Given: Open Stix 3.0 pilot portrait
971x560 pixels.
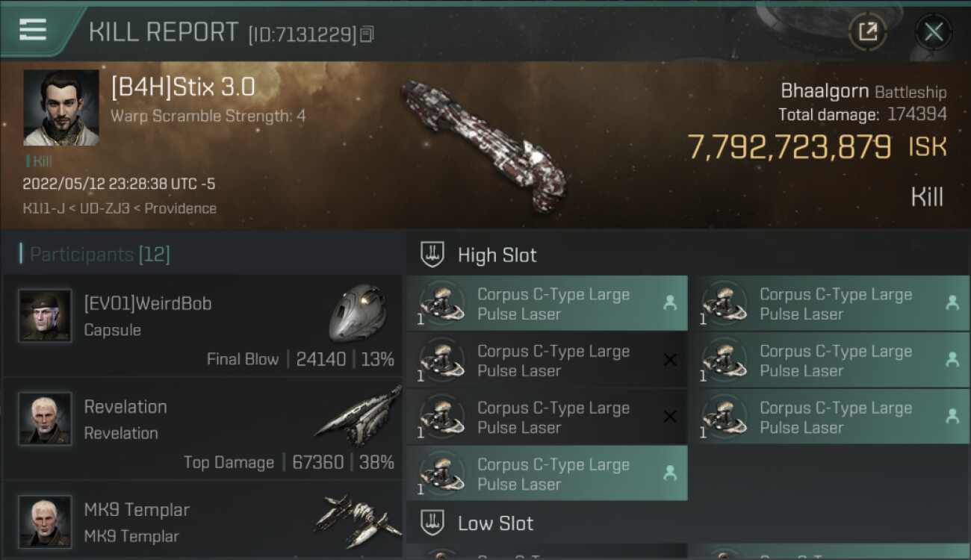Looking at the screenshot, I should tap(61, 108).
